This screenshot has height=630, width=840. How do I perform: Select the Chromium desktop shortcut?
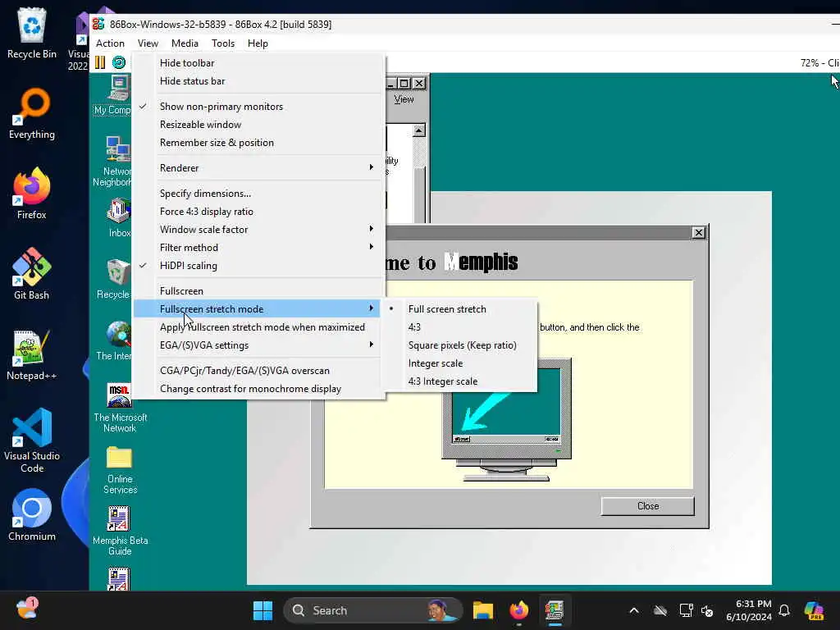tap(32, 515)
